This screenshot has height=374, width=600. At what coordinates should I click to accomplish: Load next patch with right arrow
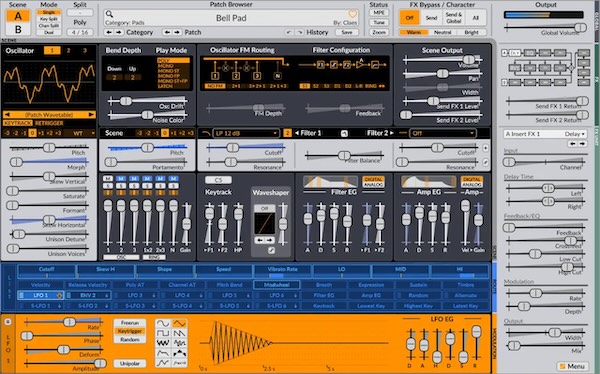coord(177,33)
